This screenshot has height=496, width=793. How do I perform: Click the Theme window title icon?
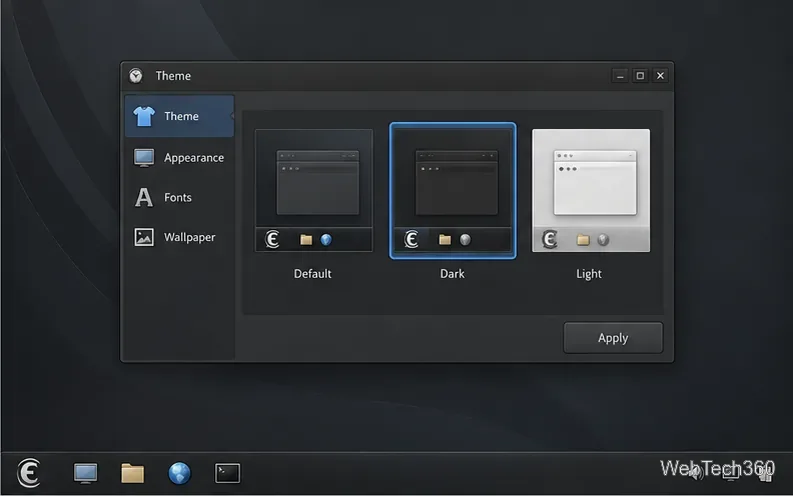(136, 76)
